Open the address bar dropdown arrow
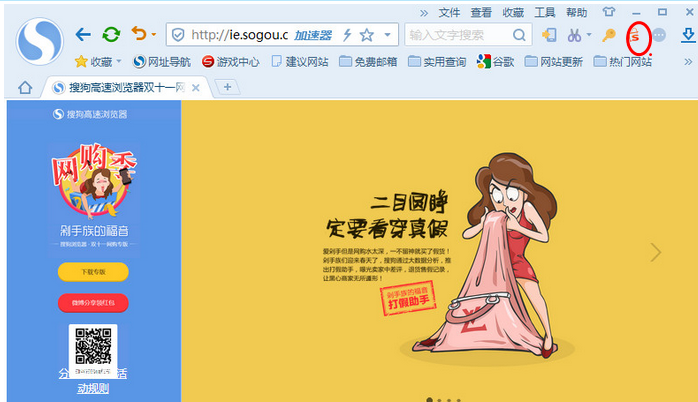Screen dimensions: 698x402 point(387,35)
